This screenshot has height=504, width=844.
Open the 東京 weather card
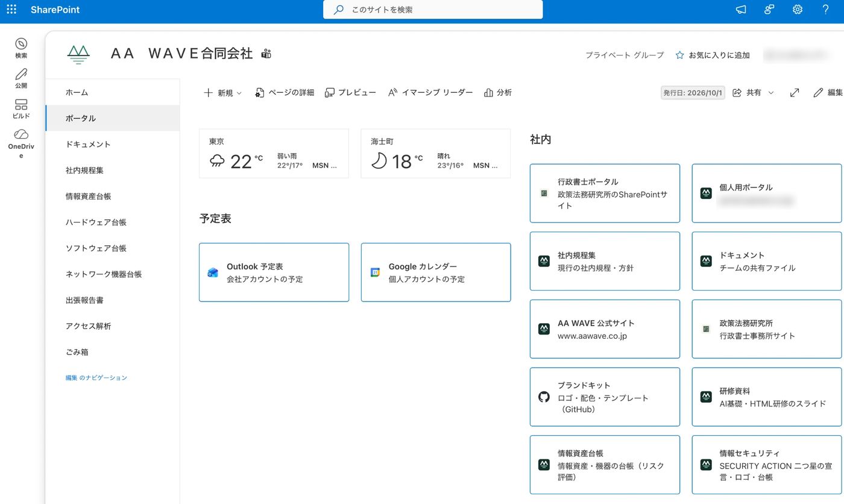click(x=274, y=153)
